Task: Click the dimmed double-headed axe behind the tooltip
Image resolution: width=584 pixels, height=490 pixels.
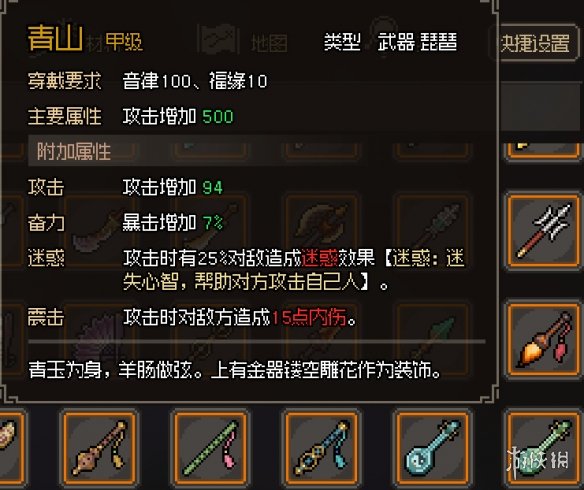Action: tap(321, 225)
